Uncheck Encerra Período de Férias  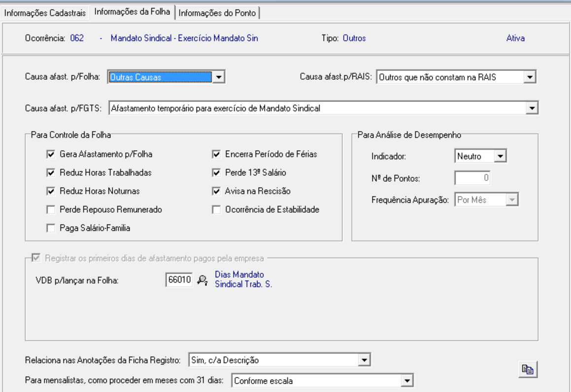click(x=216, y=154)
